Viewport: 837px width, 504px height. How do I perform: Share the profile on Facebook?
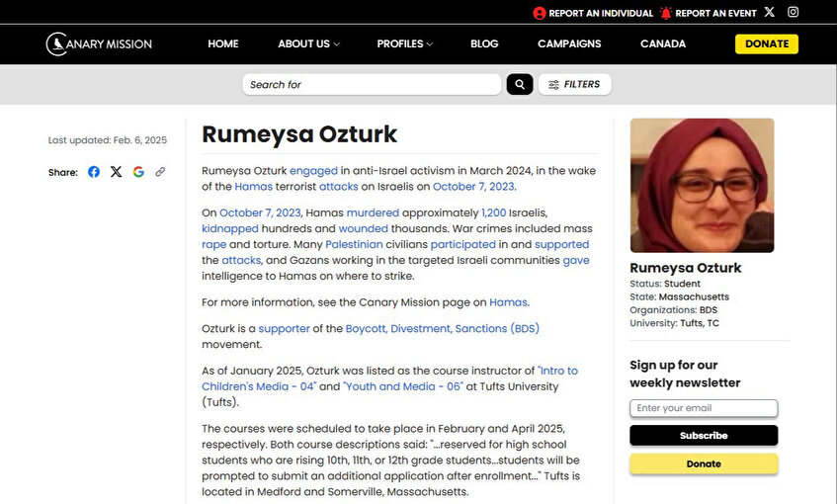coord(94,172)
